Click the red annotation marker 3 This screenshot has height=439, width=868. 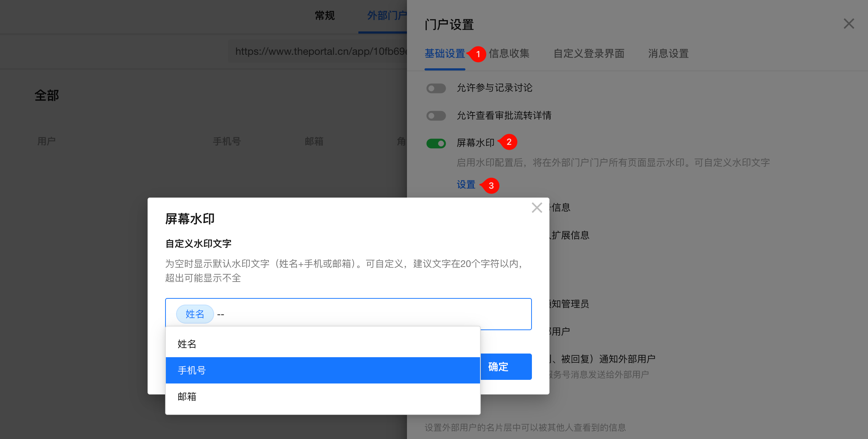(491, 186)
